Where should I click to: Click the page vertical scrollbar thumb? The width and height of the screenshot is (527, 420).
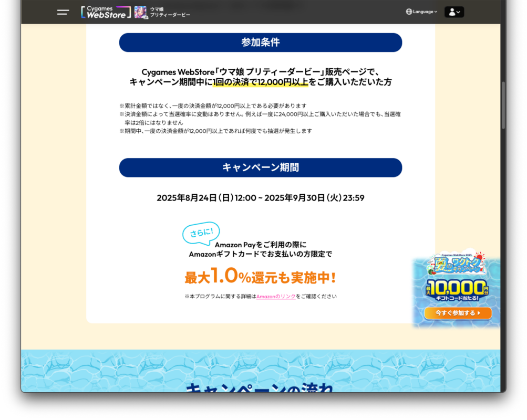[x=503, y=105]
